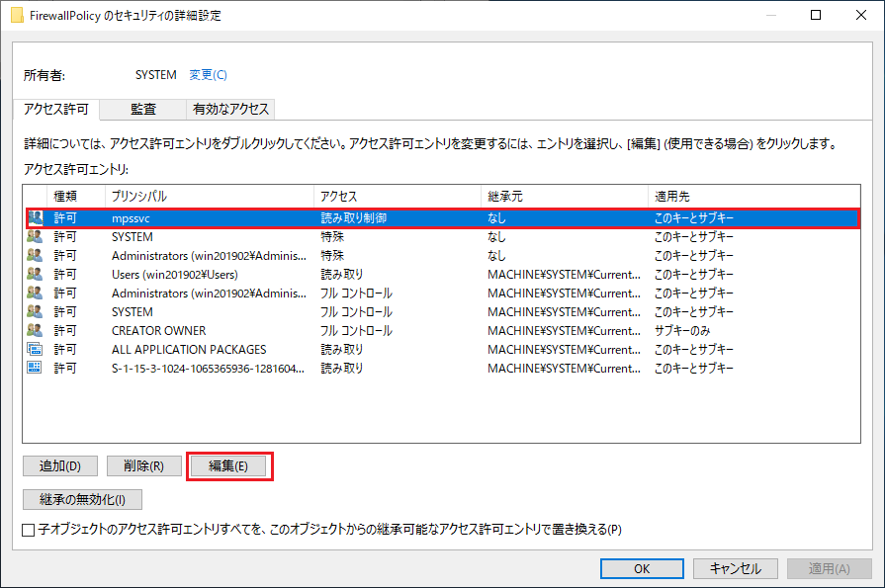The width and height of the screenshot is (885, 588).
Task: Click the 種類 column header
Action: (x=75, y=197)
